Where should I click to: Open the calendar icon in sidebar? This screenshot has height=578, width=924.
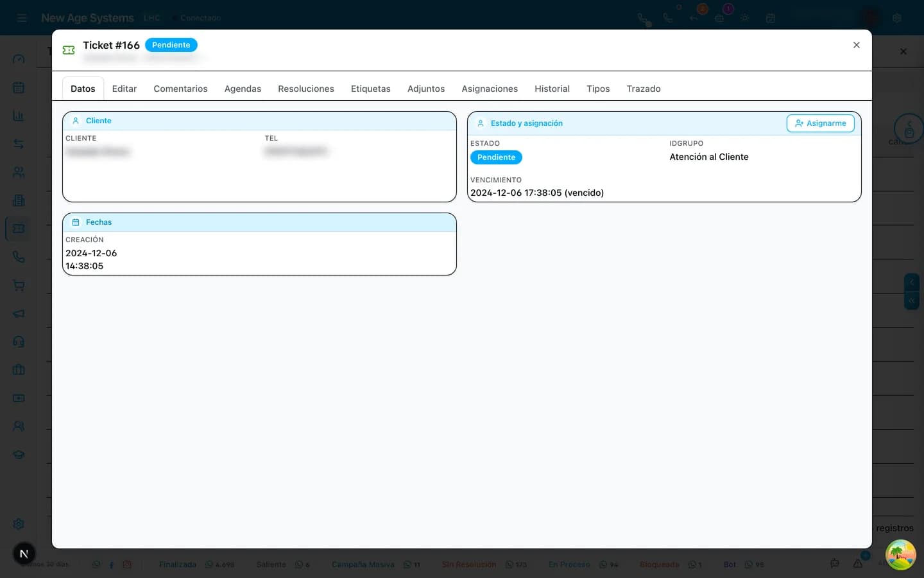[x=19, y=87]
